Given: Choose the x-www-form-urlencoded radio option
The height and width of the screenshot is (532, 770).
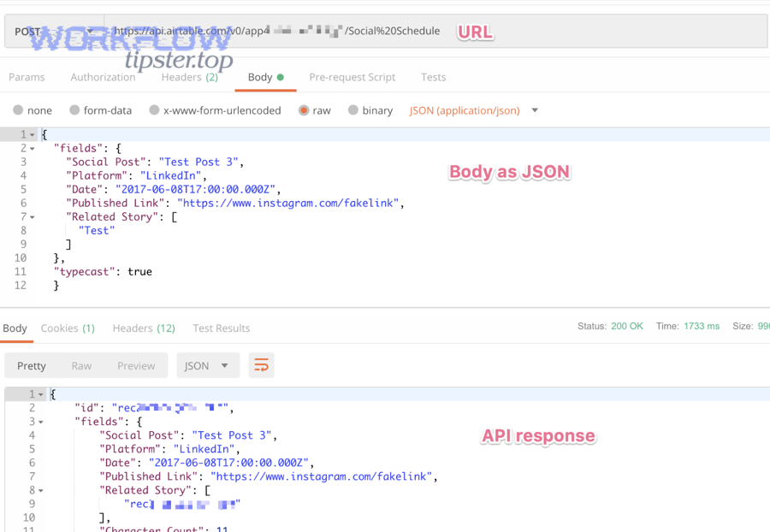Looking at the screenshot, I should (x=154, y=110).
